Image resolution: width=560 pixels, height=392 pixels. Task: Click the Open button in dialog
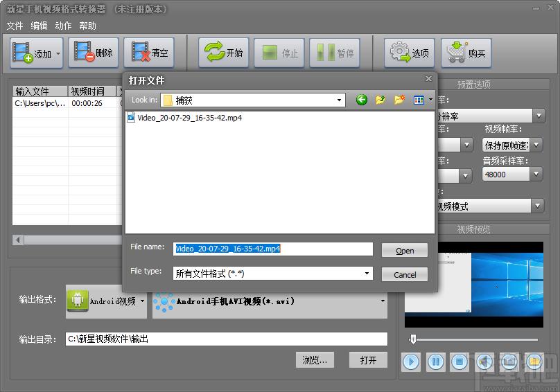[x=405, y=251]
